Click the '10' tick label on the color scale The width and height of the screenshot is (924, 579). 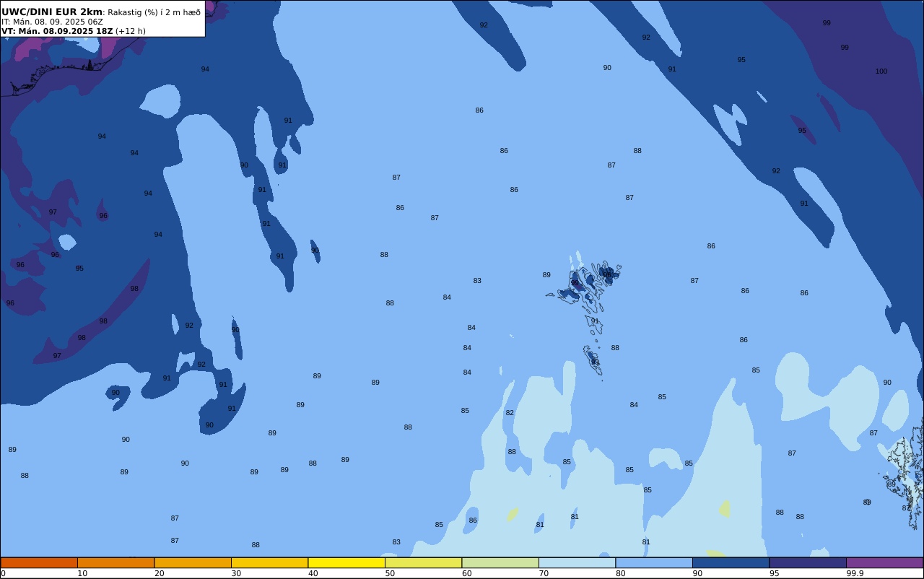[82, 573]
